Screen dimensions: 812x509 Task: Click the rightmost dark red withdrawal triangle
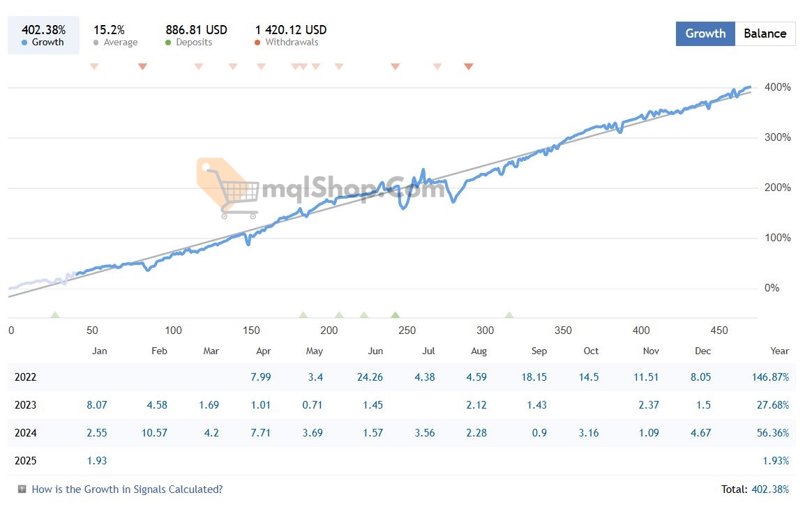pos(469,67)
